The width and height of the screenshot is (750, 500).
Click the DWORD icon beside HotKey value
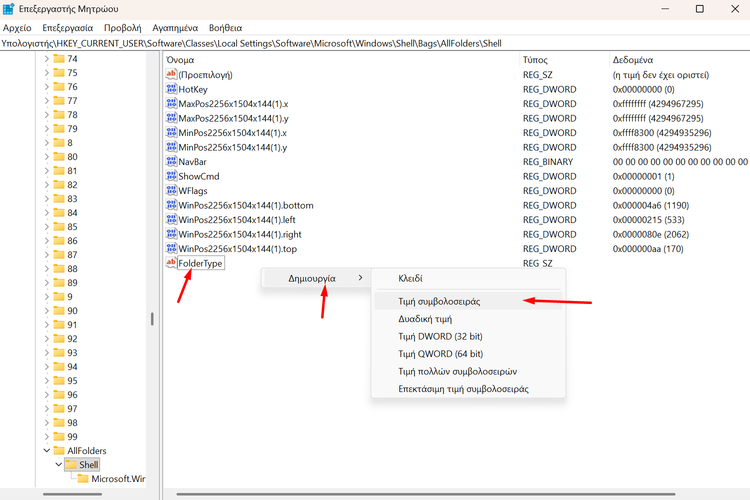click(171, 89)
